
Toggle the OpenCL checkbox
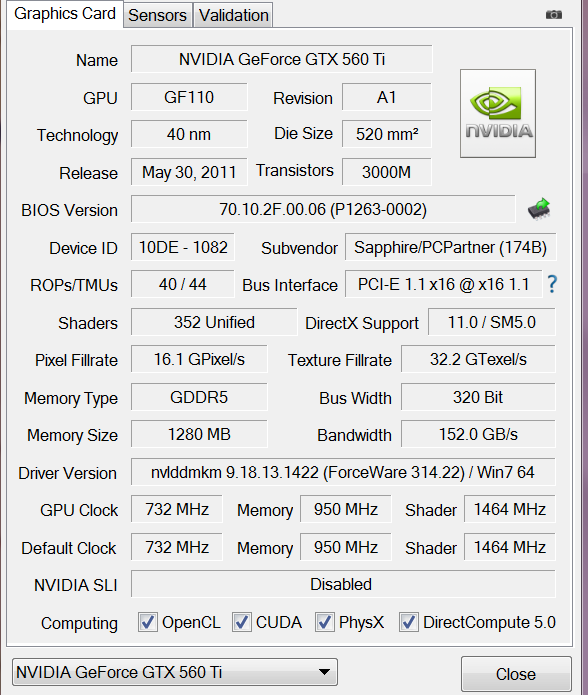coord(147,622)
